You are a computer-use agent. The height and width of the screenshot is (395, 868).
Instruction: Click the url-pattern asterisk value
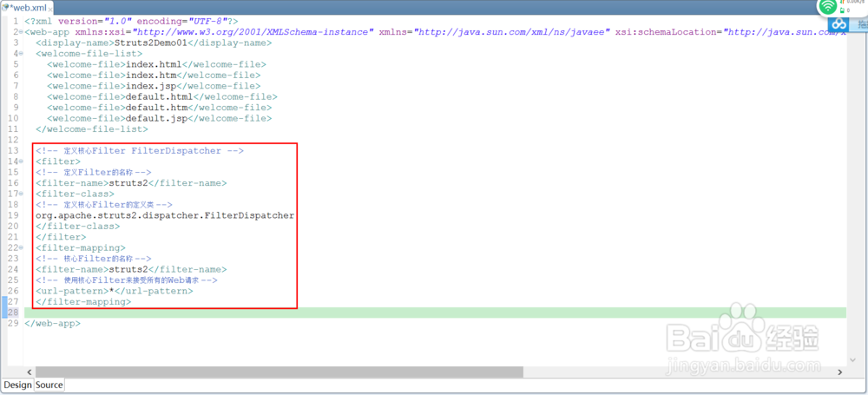coord(112,291)
